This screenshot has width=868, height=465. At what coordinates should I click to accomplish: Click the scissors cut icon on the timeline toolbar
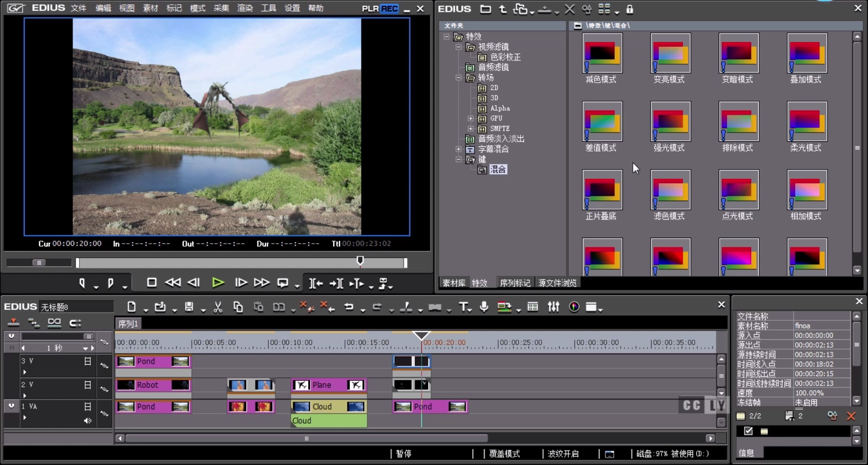(218, 307)
